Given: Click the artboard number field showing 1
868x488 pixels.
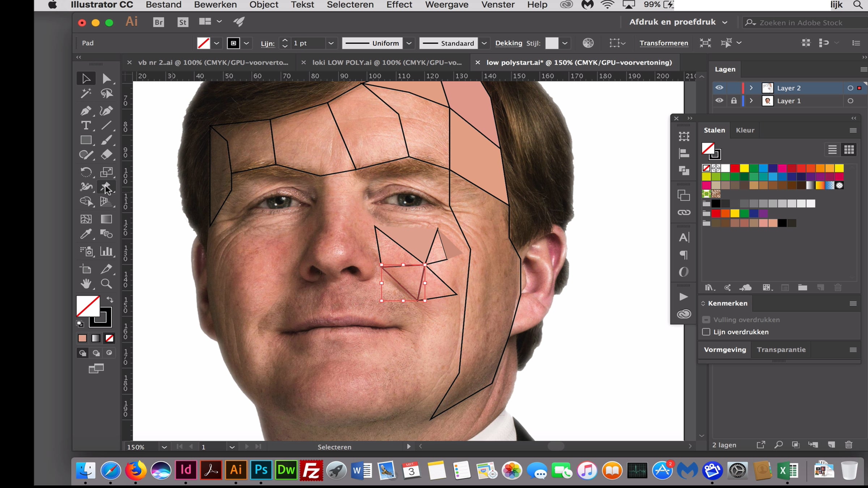Looking at the screenshot, I should (213, 447).
